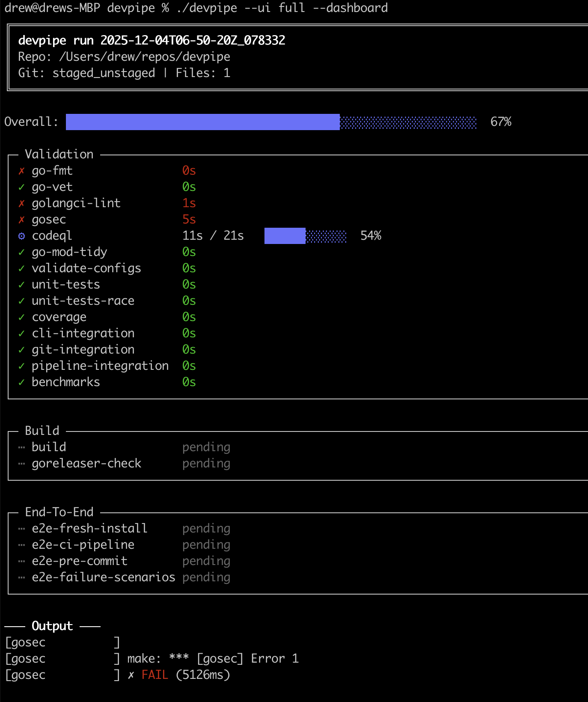
Task: Click the Repo path /Users/drew/repos/devpipe
Action: (x=145, y=57)
